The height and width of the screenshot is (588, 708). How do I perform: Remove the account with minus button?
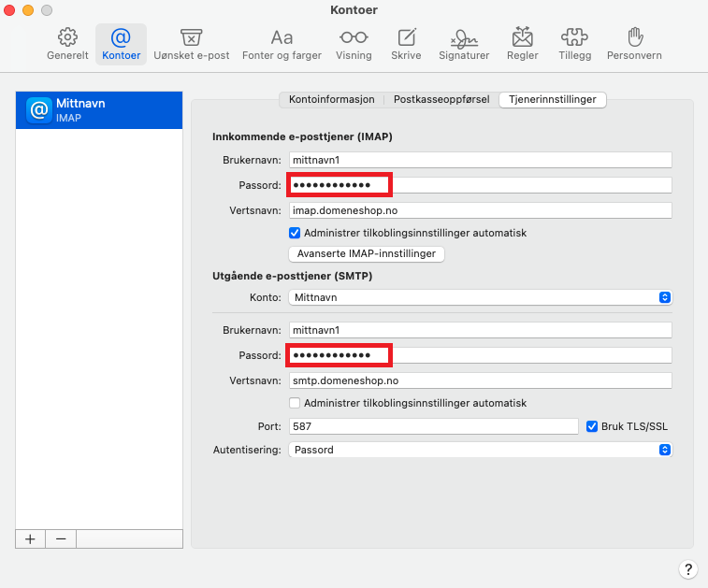(x=61, y=538)
